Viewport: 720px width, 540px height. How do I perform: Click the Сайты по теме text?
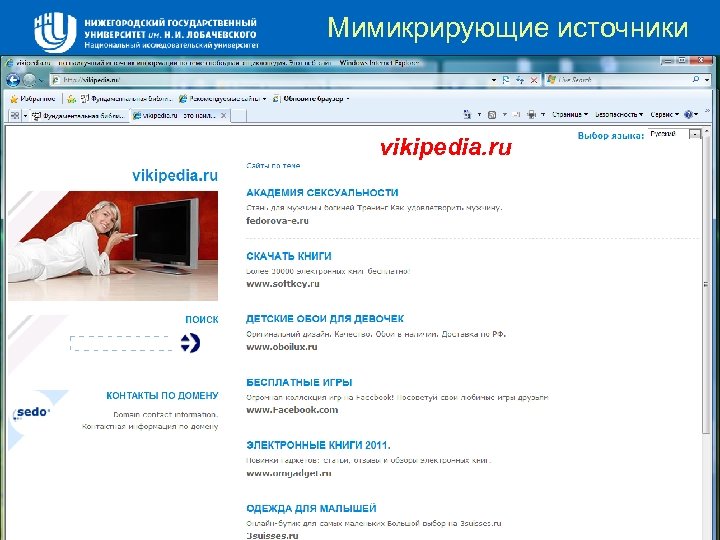pos(273,165)
